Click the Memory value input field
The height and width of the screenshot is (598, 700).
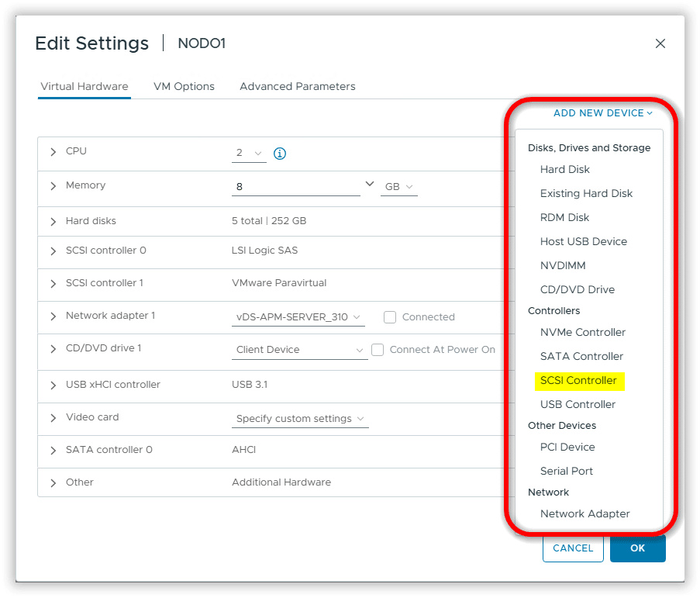(x=295, y=187)
